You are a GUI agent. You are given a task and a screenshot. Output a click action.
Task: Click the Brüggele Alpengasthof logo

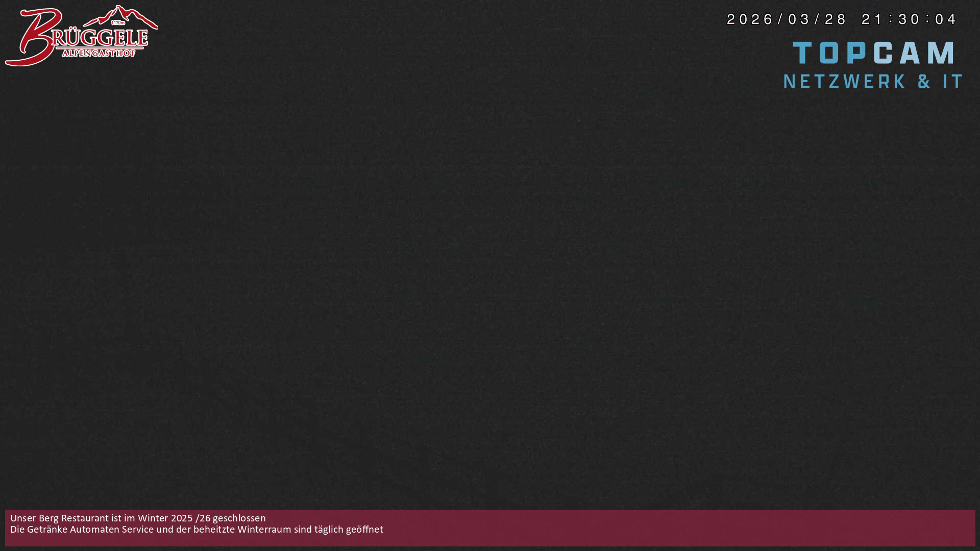(x=82, y=37)
